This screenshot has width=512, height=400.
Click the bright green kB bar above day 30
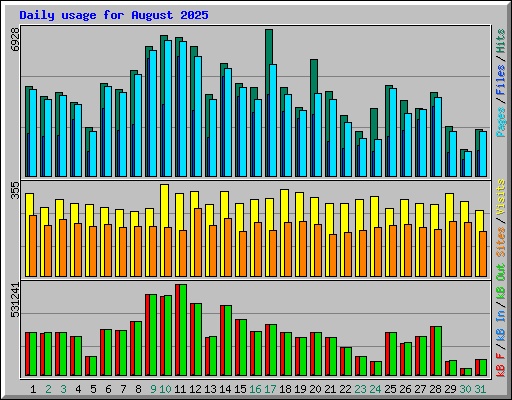click(x=468, y=372)
